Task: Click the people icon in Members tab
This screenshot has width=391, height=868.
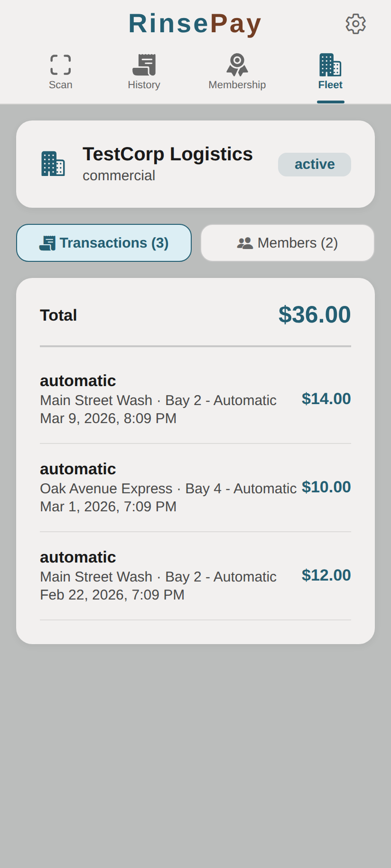Action: point(245,243)
